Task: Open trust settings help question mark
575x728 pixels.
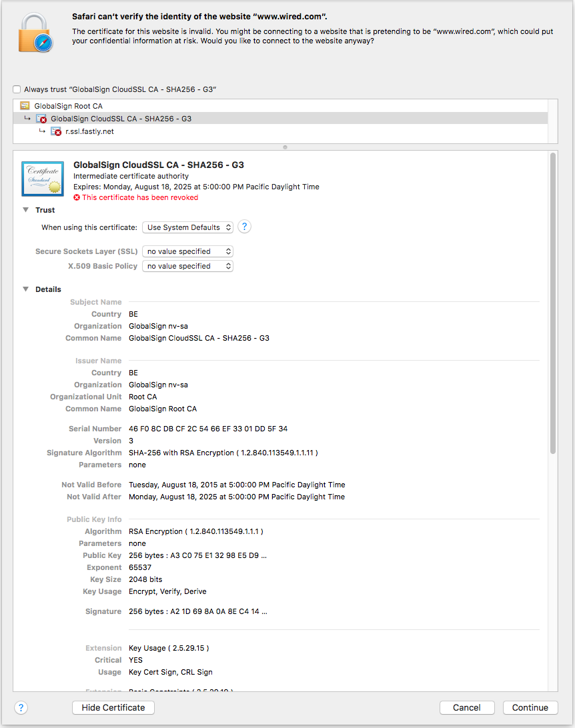Action: (x=244, y=227)
